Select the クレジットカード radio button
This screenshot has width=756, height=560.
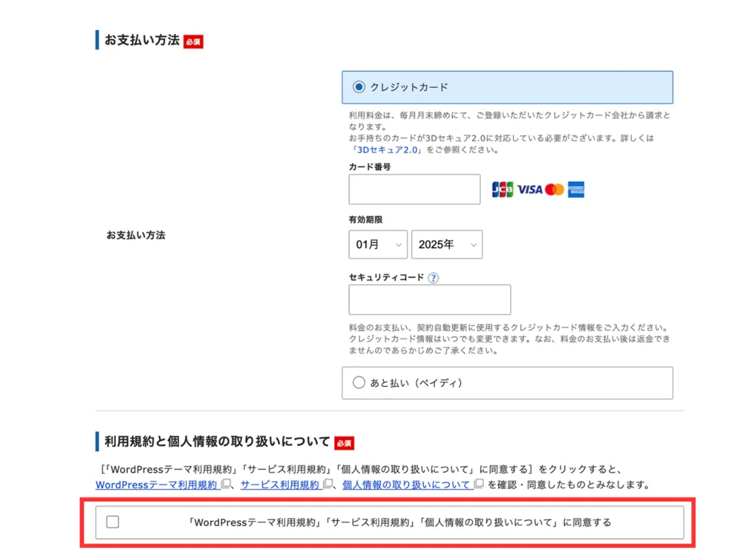[358, 87]
